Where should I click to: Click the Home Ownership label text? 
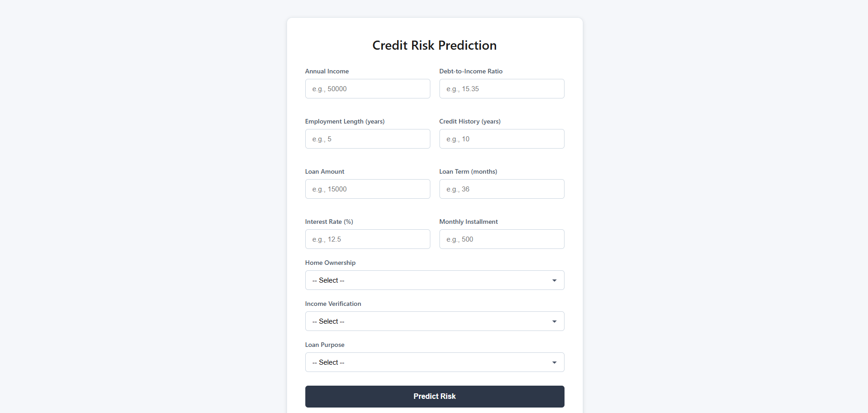pyautogui.click(x=330, y=263)
